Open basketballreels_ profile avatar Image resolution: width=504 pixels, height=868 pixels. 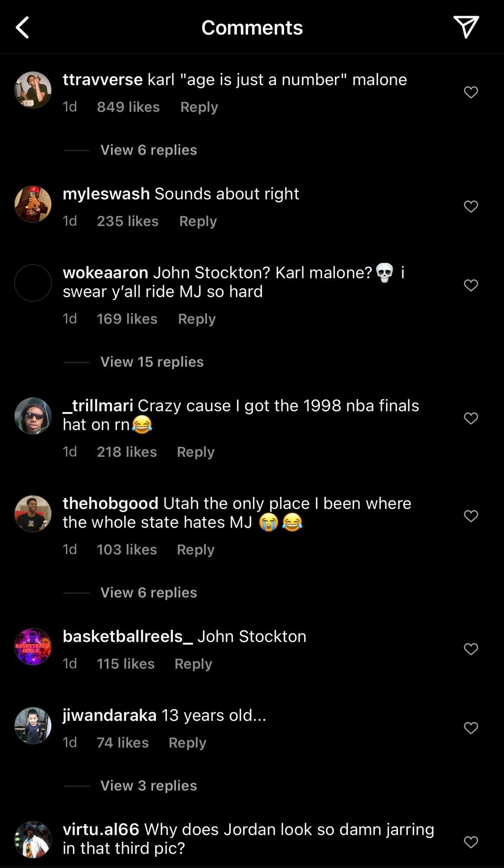tap(33, 646)
